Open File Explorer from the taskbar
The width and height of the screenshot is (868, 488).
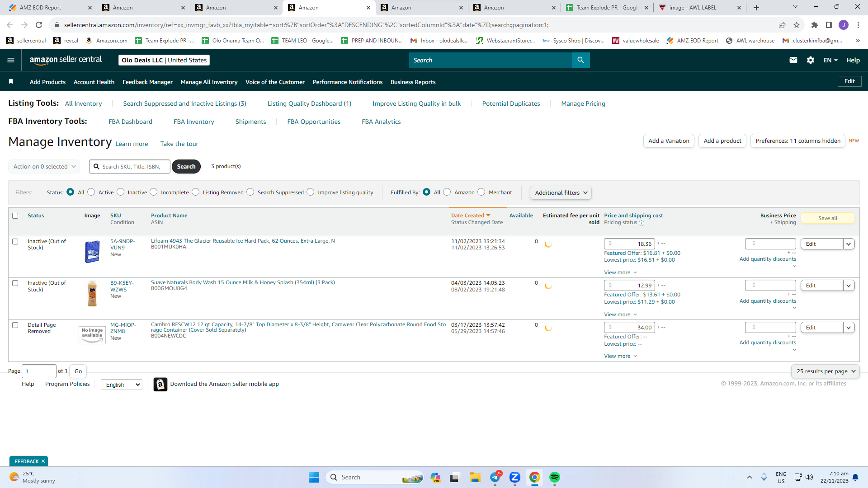[x=475, y=477]
